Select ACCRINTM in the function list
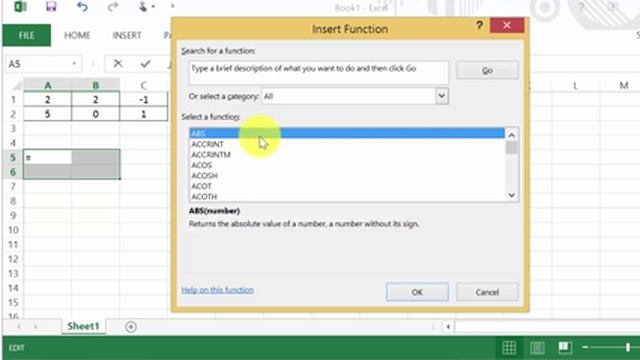 347,155
